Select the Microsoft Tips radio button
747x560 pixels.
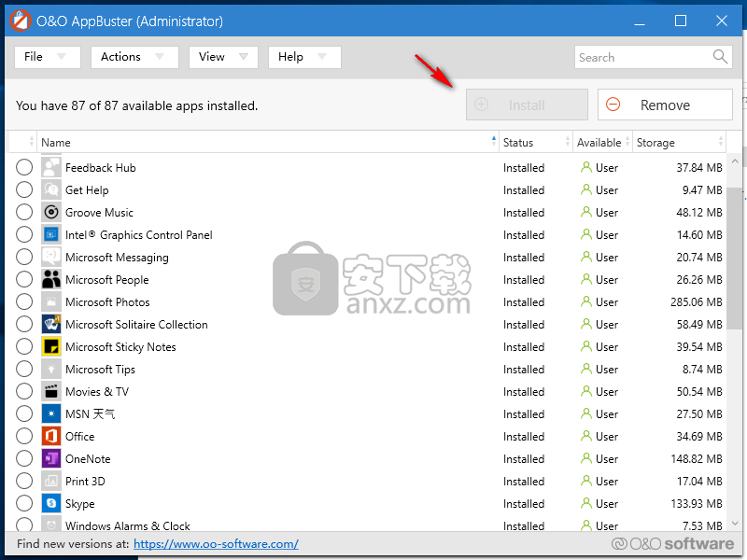[x=24, y=369]
